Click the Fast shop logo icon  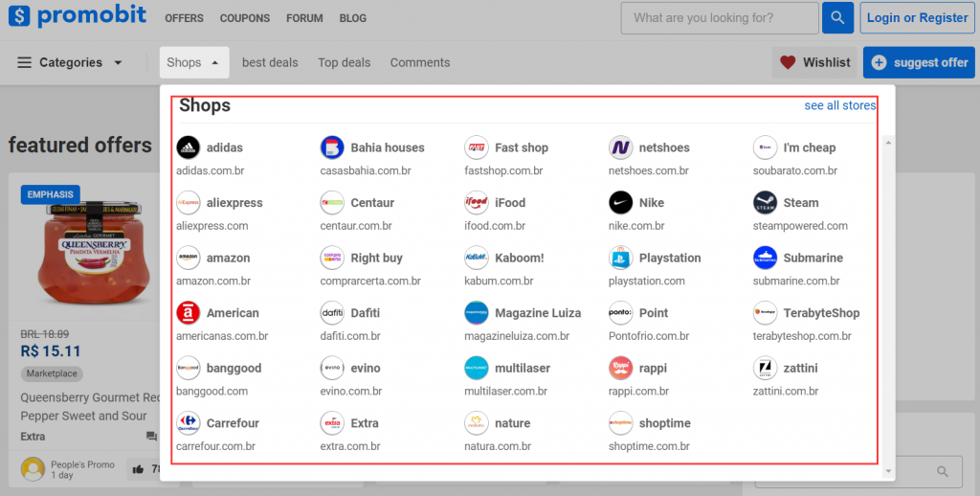(477, 147)
